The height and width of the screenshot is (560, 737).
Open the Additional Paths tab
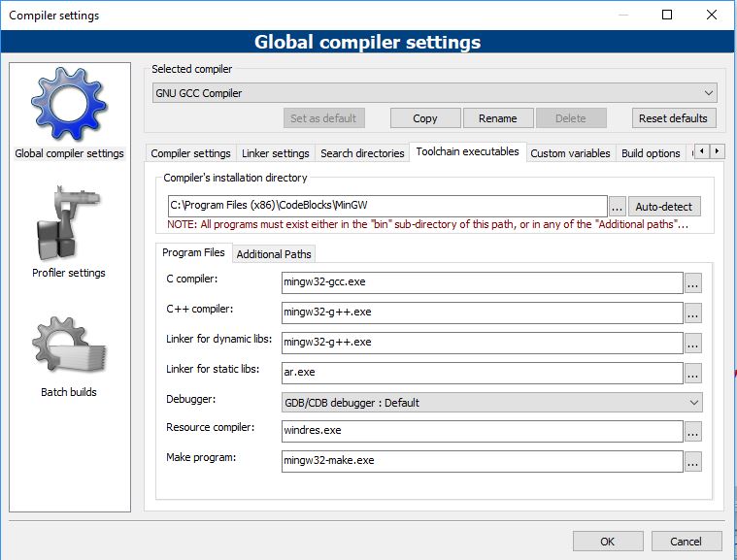(274, 254)
